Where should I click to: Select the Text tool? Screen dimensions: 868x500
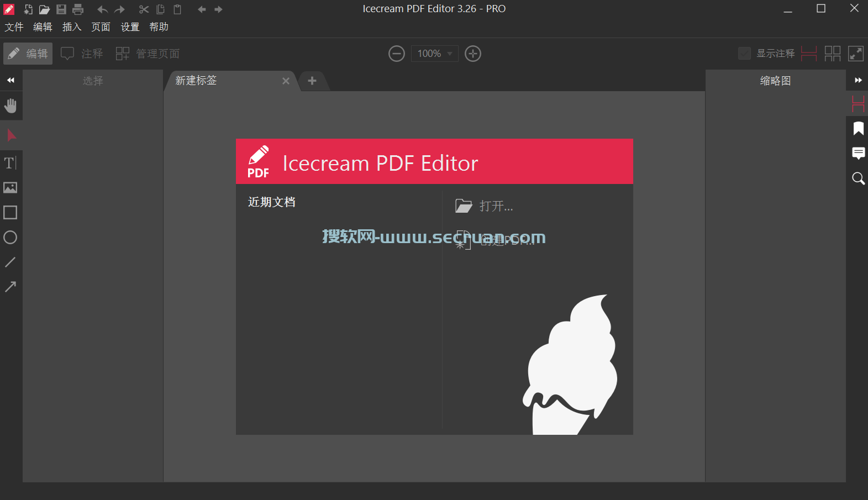tap(10, 163)
